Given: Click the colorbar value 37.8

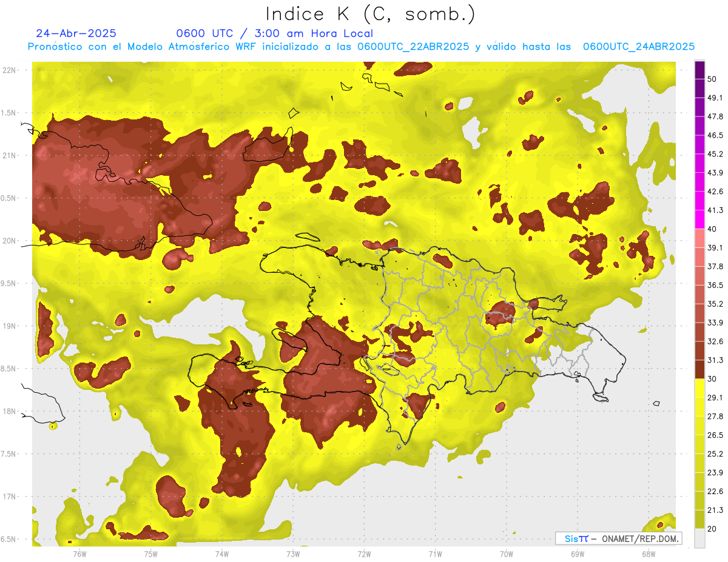Looking at the screenshot, I should [715, 266].
